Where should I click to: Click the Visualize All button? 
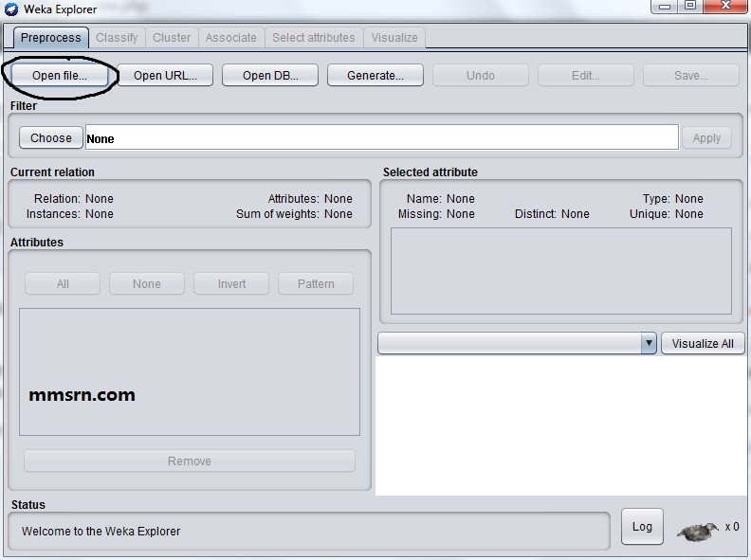(x=703, y=344)
